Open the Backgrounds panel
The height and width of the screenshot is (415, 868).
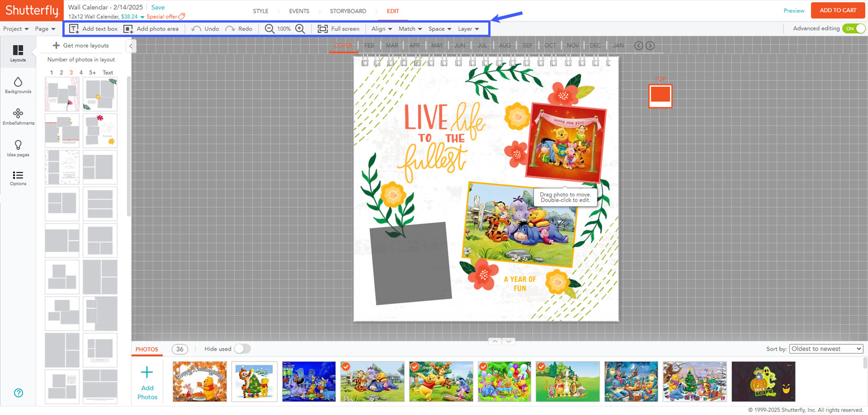click(18, 85)
